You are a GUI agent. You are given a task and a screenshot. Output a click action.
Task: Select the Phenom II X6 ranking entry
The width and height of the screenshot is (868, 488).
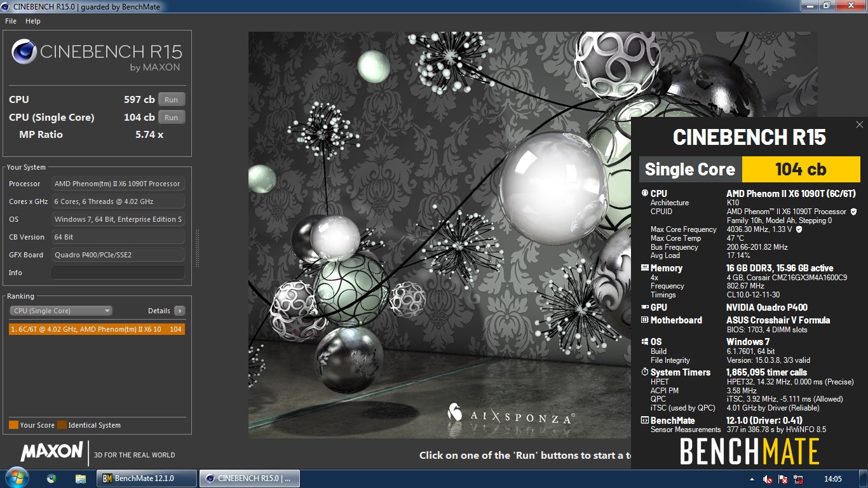(x=97, y=329)
